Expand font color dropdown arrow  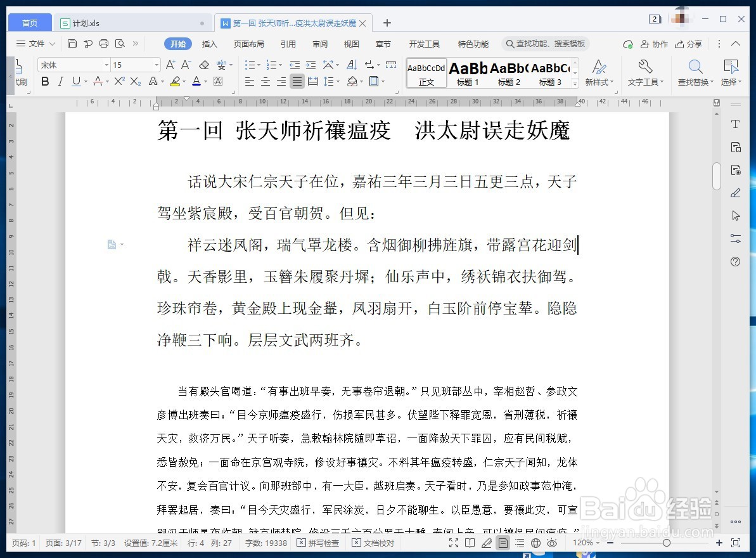pos(205,82)
